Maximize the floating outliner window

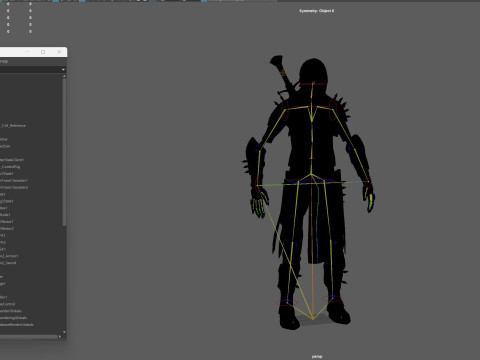pos(43,52)
